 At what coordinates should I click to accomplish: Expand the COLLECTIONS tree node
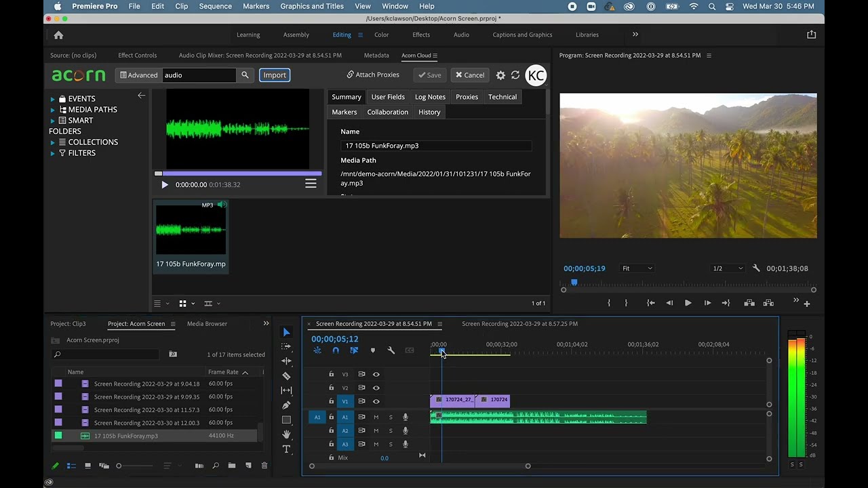click(x=52, y=142)
